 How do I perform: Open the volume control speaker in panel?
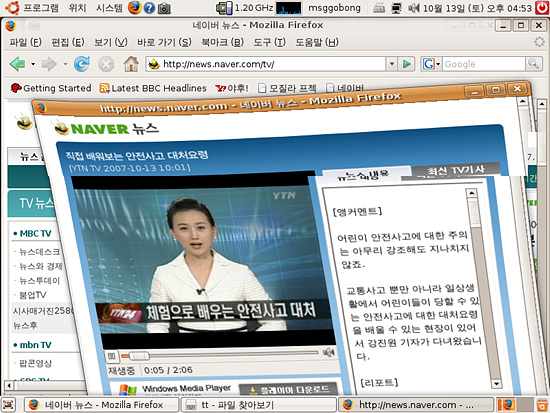click(x=414, y=8)
